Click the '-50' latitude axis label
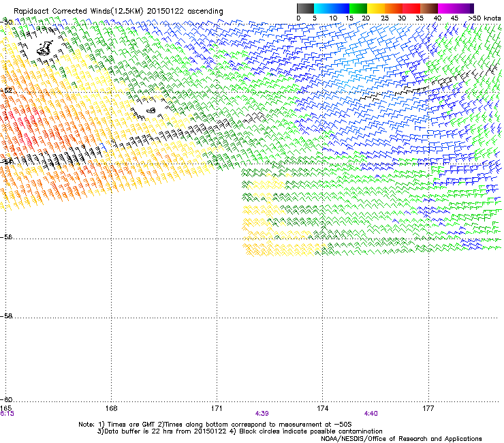 click(6, 22)
